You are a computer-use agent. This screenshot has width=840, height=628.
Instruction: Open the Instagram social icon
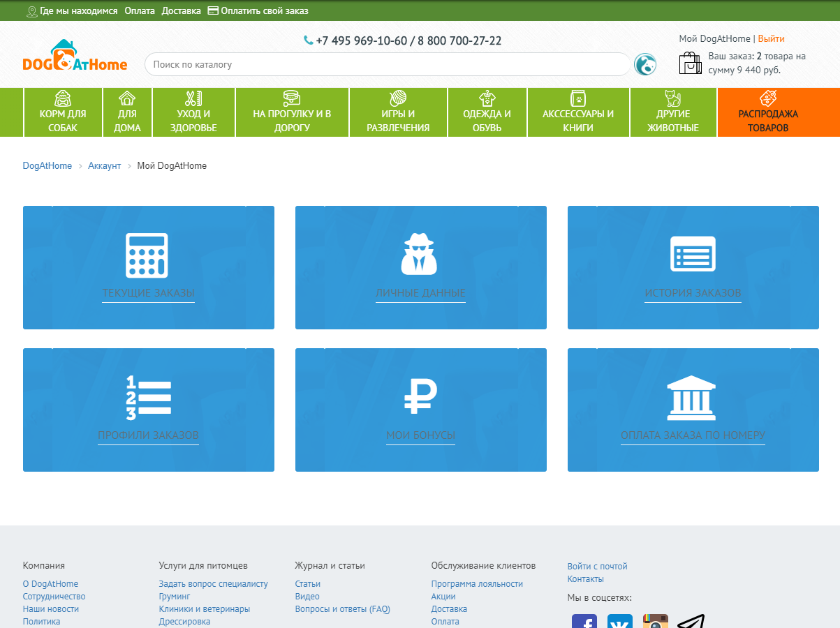pyautogui.click(x=656, y=622)
